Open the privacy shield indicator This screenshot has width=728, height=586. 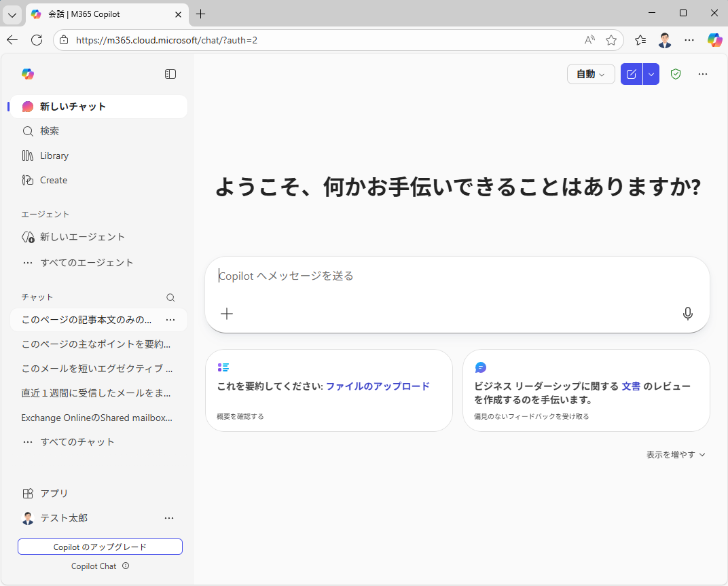pyautogui.click(x=676, y=74)
